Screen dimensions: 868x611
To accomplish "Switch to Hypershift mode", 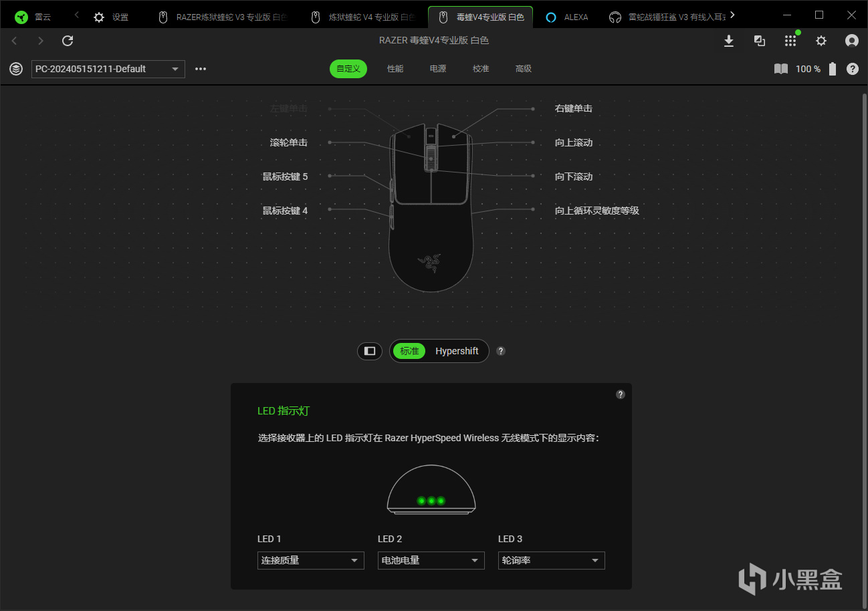I will point(457,351).
